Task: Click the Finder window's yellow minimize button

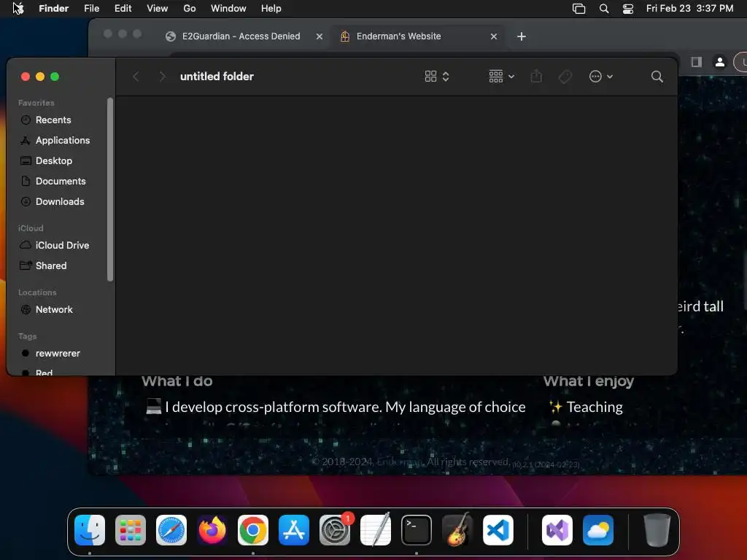Action: pyautogui.click(x=40, y=77)
